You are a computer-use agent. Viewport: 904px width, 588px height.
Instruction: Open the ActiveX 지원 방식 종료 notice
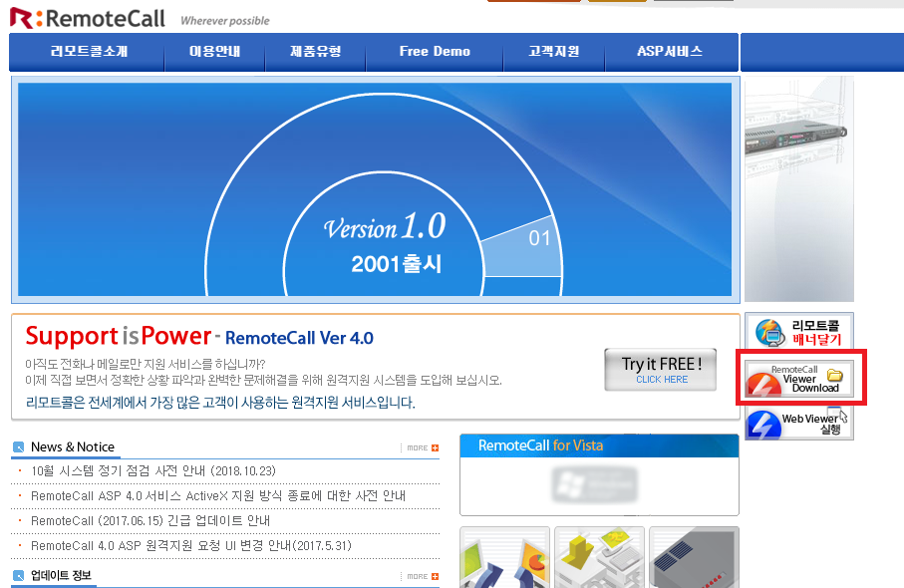coord(218,495)
